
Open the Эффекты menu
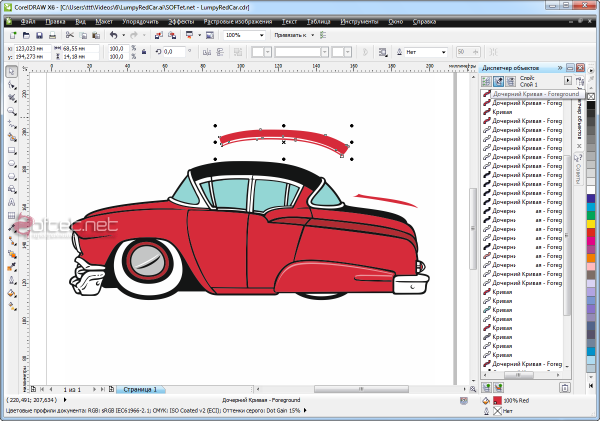pos(181,20)
